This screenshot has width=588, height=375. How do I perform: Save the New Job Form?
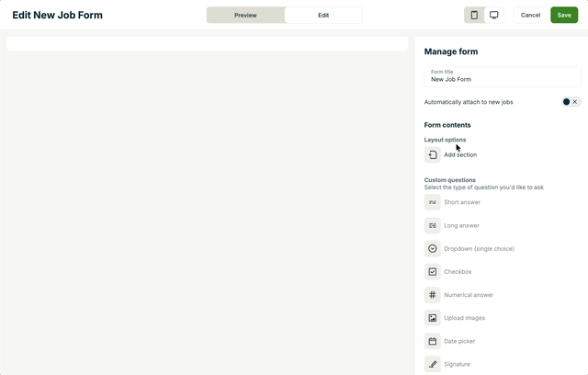point(564,15)
